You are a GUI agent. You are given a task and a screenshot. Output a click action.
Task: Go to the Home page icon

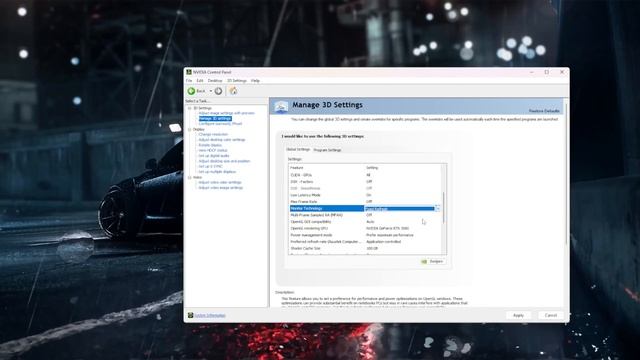(233, 91)
